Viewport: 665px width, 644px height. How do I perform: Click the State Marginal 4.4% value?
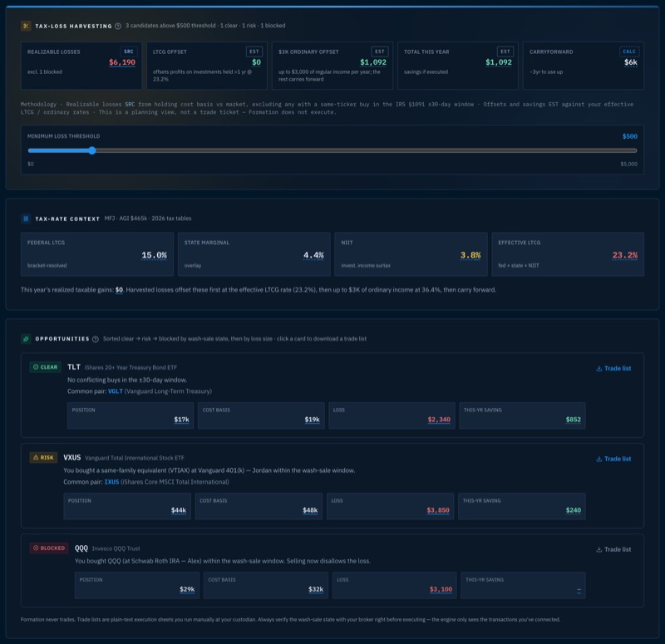313,255
